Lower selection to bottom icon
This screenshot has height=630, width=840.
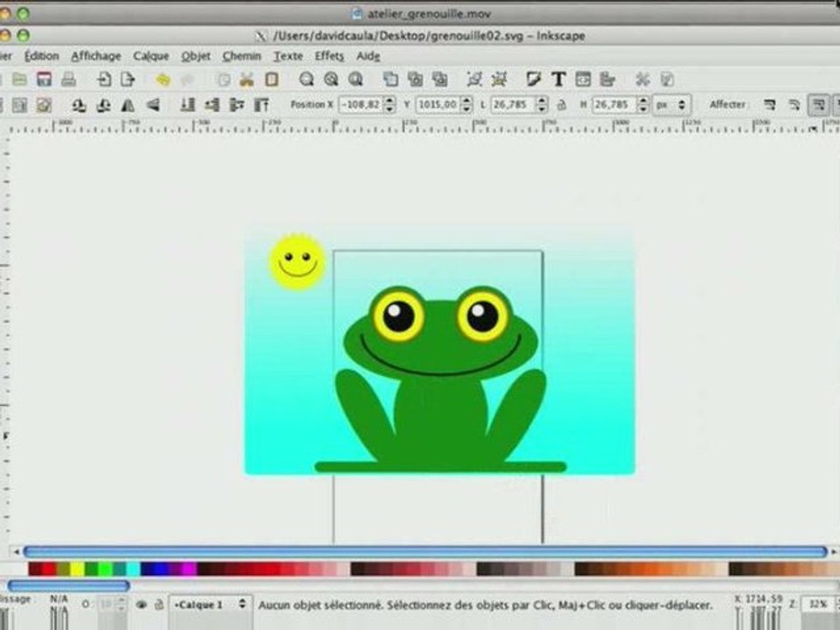point(187,105)
